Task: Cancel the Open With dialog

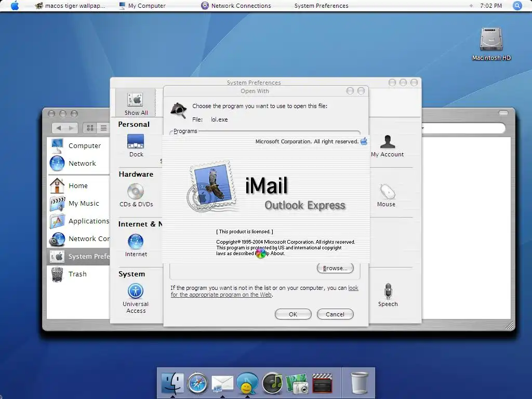Action: point(335,314)
